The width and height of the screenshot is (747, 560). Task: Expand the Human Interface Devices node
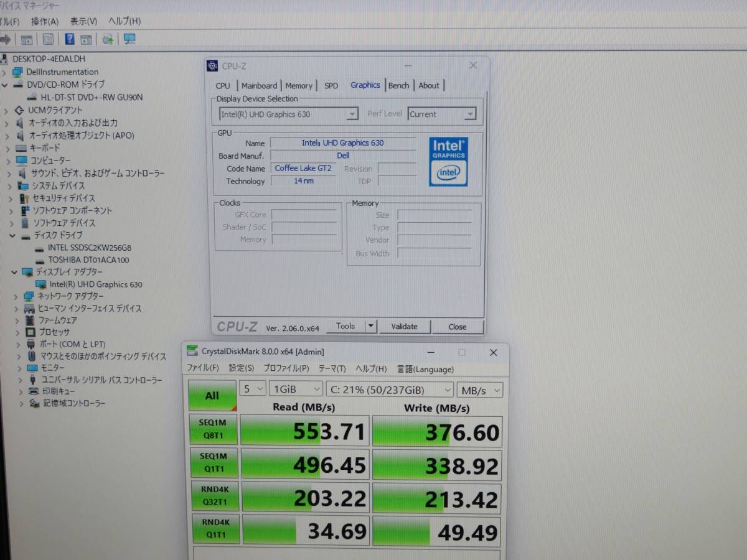tap(16, 308)
